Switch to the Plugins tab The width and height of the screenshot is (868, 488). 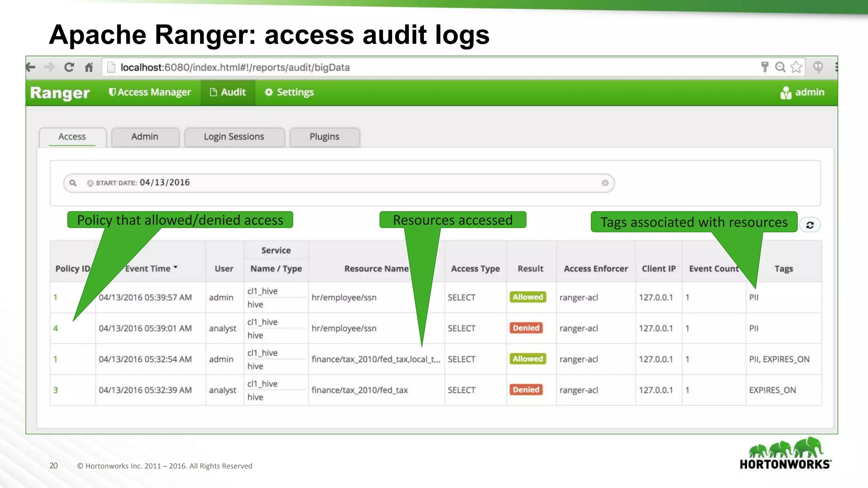pos(324,137)
